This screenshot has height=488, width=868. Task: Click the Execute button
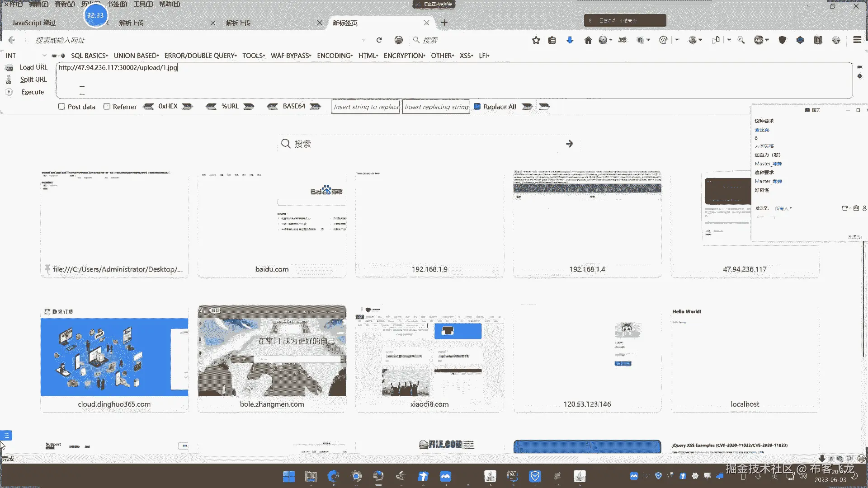pyautogui.click(x=33, y=92)
